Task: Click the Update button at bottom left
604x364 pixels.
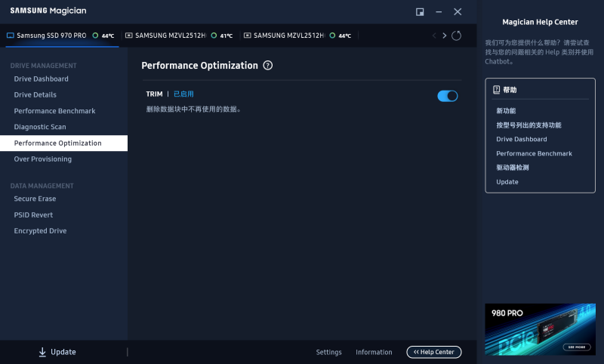Action: [57, 352]
